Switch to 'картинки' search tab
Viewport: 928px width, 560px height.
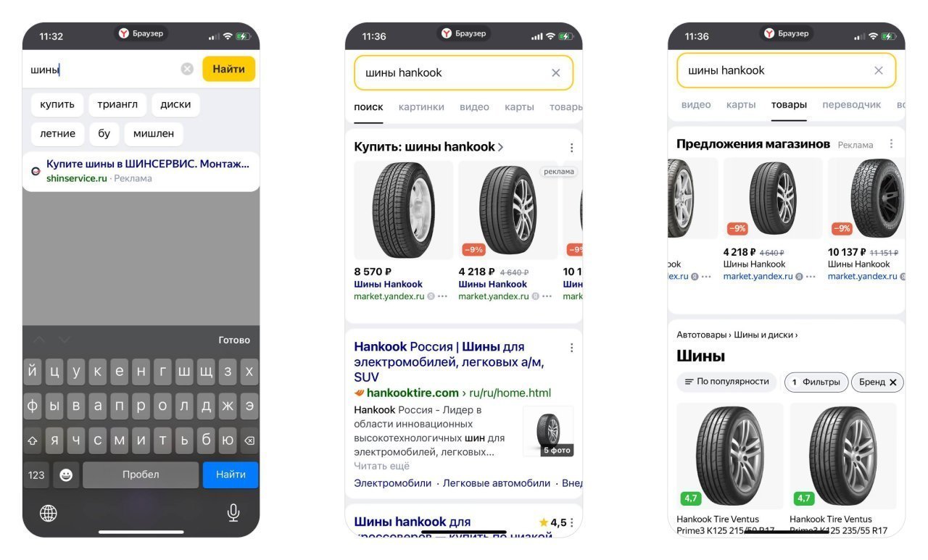[421, 106]
